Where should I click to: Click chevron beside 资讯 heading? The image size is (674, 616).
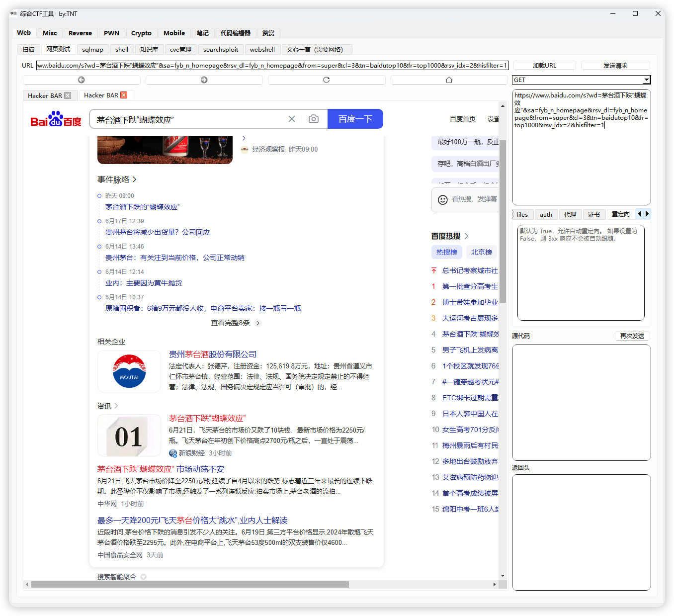pyautogui.click(x=116, y=406)
